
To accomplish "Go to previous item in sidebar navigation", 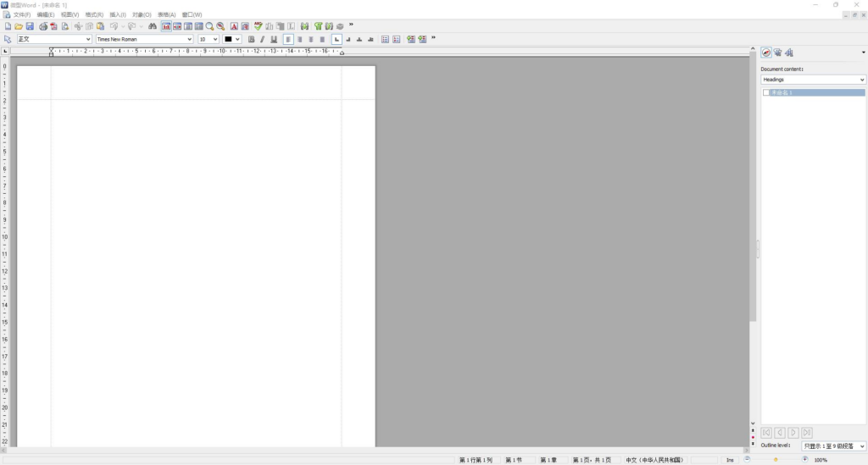I will 780,433.
